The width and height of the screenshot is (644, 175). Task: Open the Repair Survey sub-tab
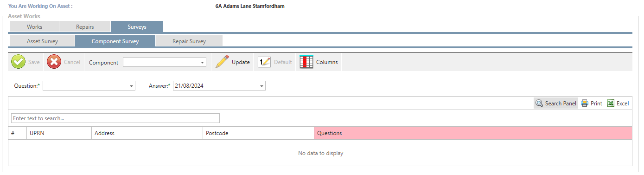189,41
